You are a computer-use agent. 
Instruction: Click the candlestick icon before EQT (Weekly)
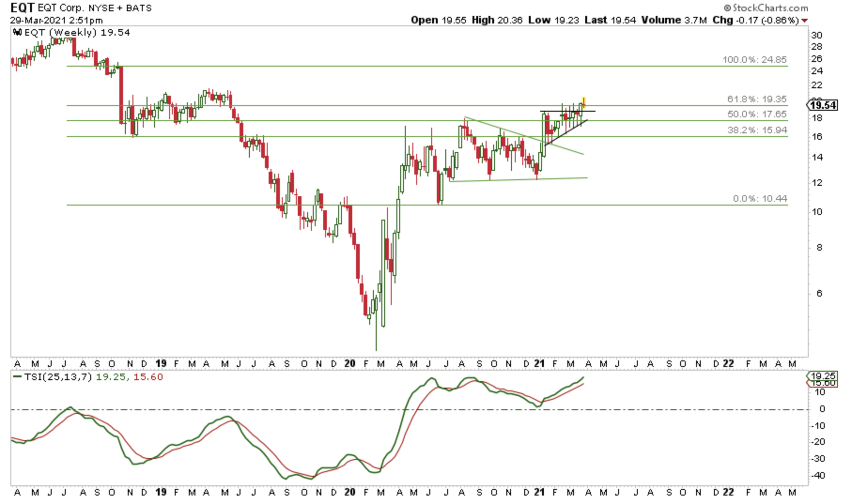click(17, 32)
